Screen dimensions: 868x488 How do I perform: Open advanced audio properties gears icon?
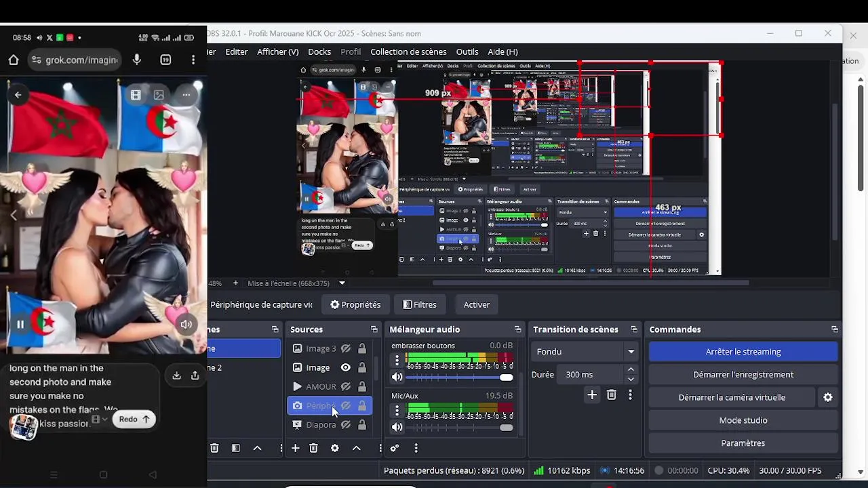(x=395, y=448)
